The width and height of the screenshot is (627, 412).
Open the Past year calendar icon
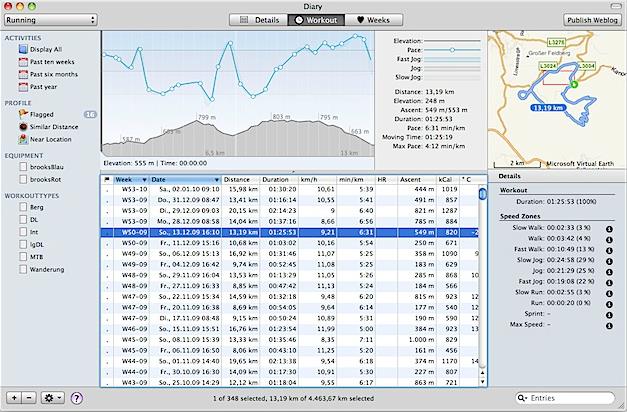[23, 87]
